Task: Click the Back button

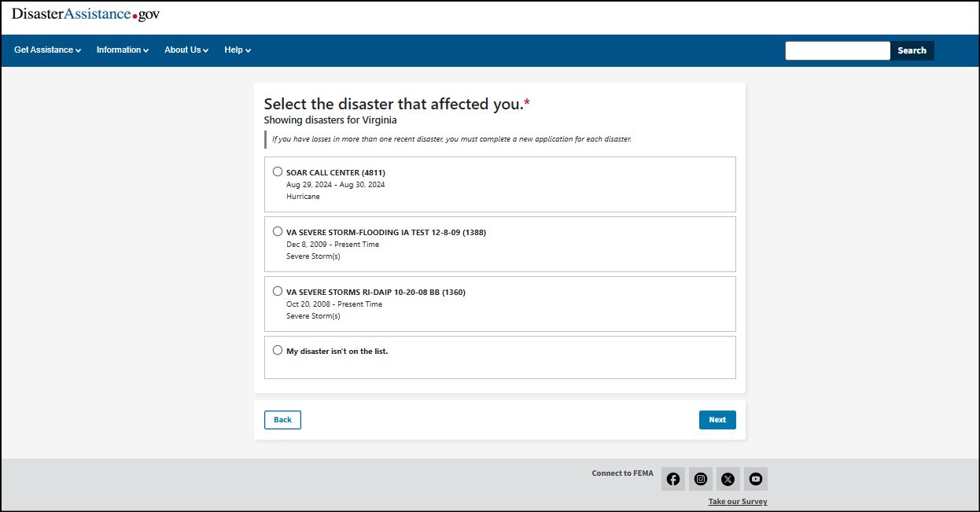Action: [x=282, y=420]
